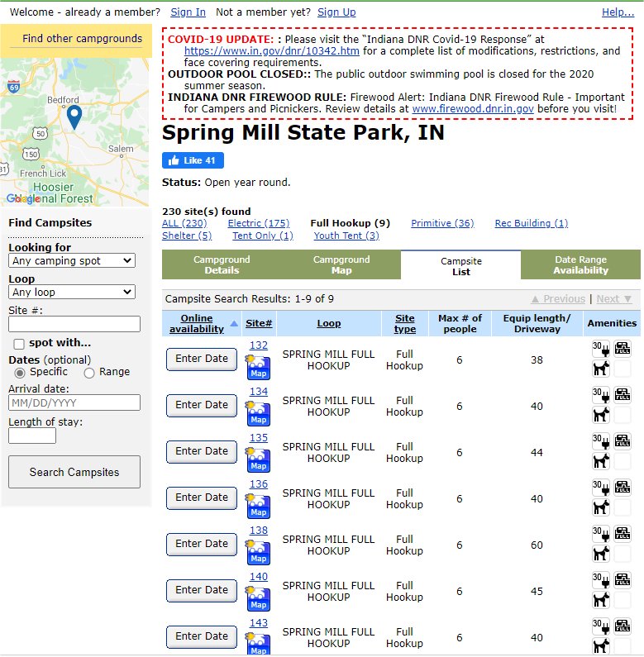This screenshot has height=657, width=644.
Task: Click into the Site # input field
Action: (74, 324)
